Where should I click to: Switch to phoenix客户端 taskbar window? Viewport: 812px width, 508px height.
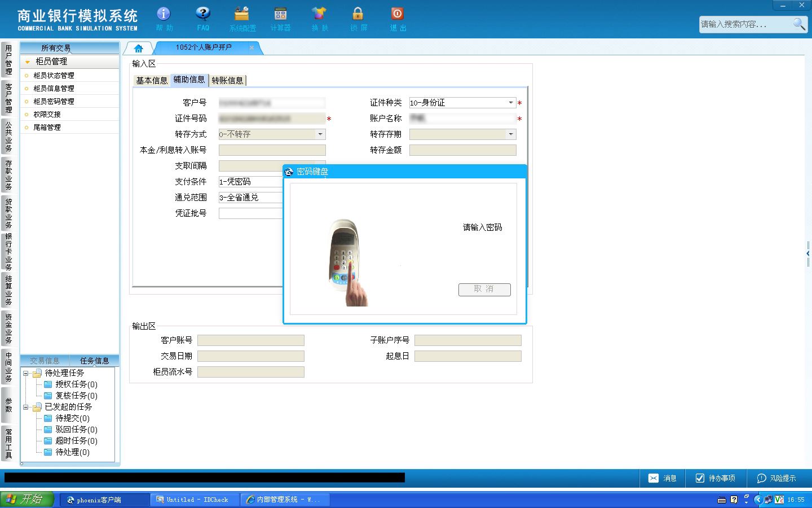(x=104, y=500)
